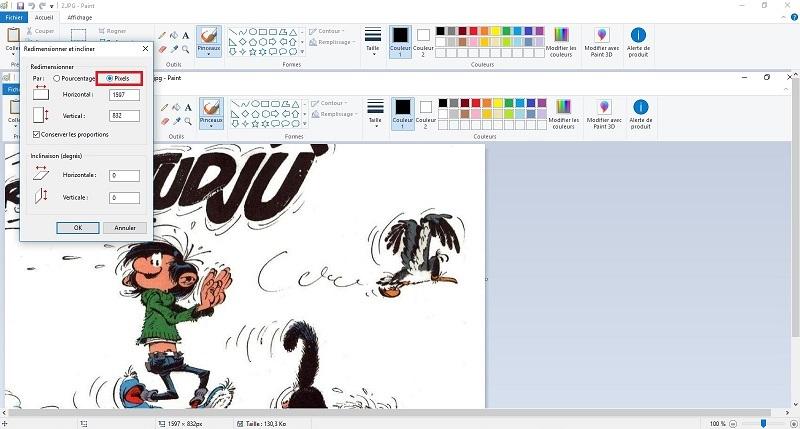Open the Contour dropdown in the lower Paint window
This screenshot has width=800, height=429.
[329, 103]
